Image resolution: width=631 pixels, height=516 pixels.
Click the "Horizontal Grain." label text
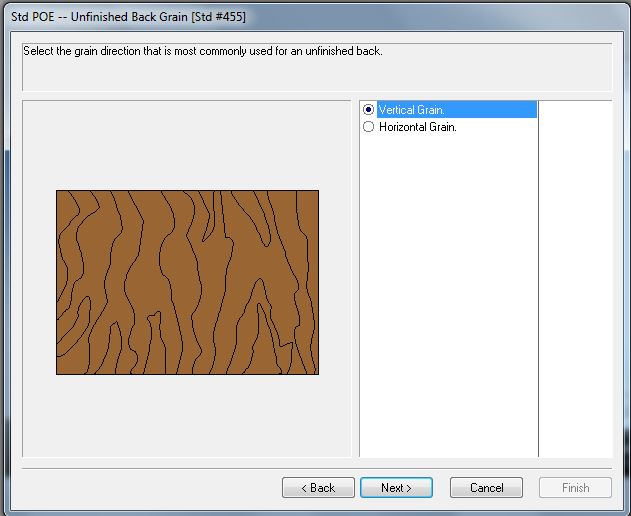click(x=418, y=127)
